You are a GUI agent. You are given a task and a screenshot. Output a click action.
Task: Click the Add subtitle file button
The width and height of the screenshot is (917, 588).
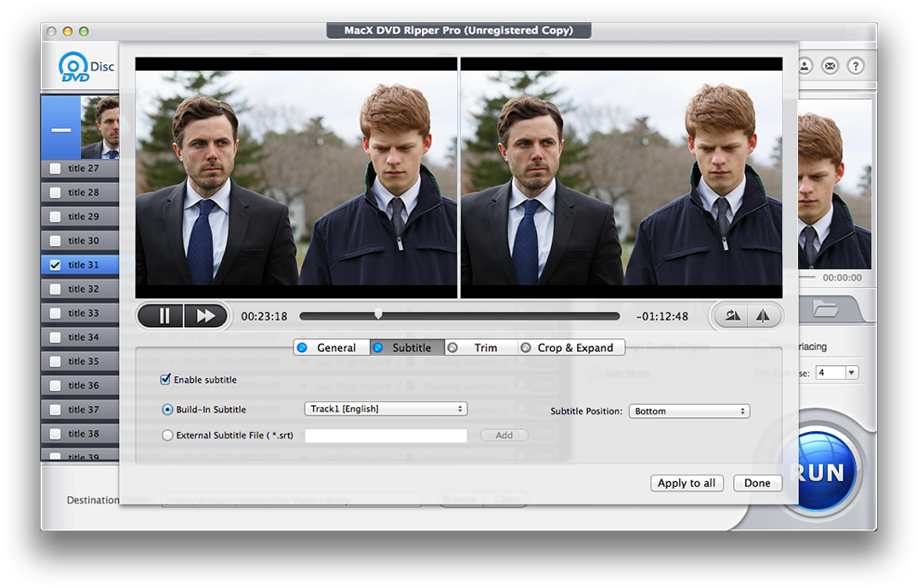pyautogui.click(x=504, y=436)
